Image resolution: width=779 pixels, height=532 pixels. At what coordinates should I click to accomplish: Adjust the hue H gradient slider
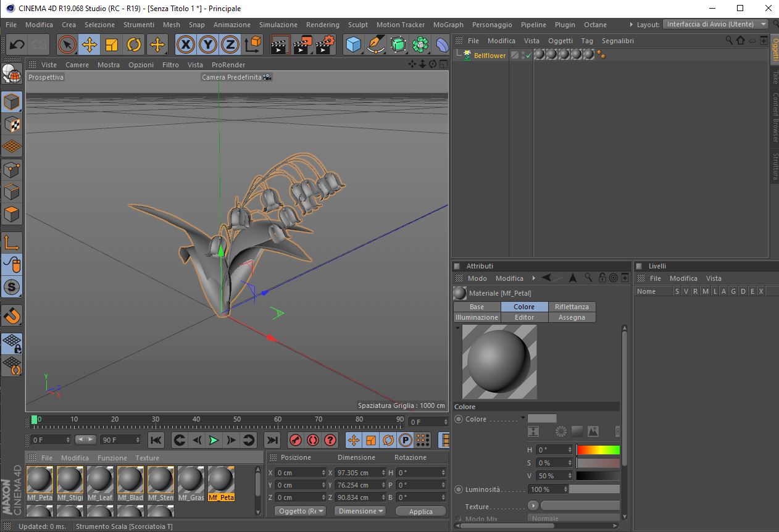[598, 450]
